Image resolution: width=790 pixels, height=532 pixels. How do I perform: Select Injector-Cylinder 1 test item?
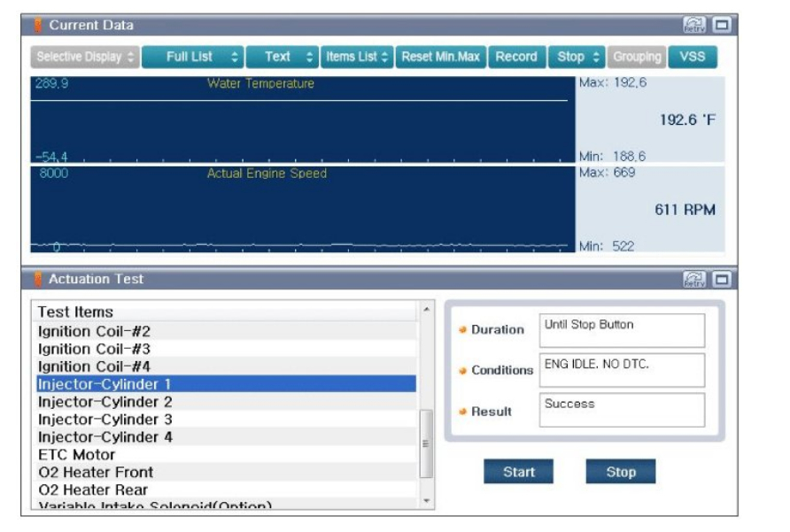[x=226, y=384]
